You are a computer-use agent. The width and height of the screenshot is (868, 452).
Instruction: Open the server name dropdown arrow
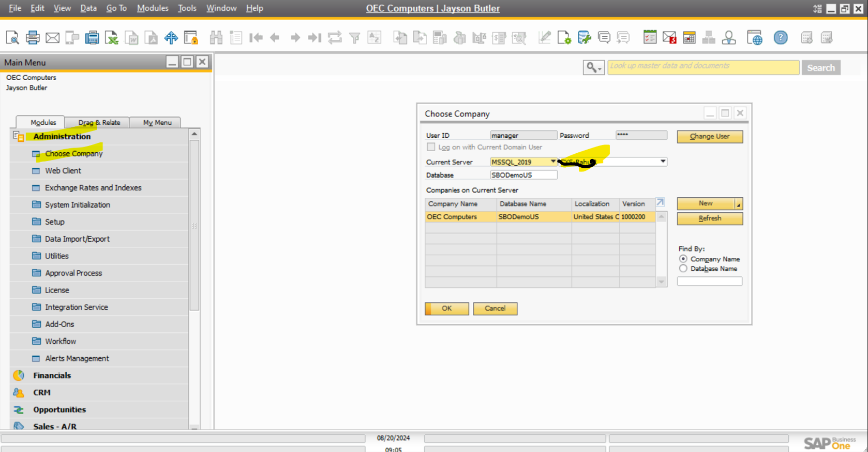[x=663, y=162]
